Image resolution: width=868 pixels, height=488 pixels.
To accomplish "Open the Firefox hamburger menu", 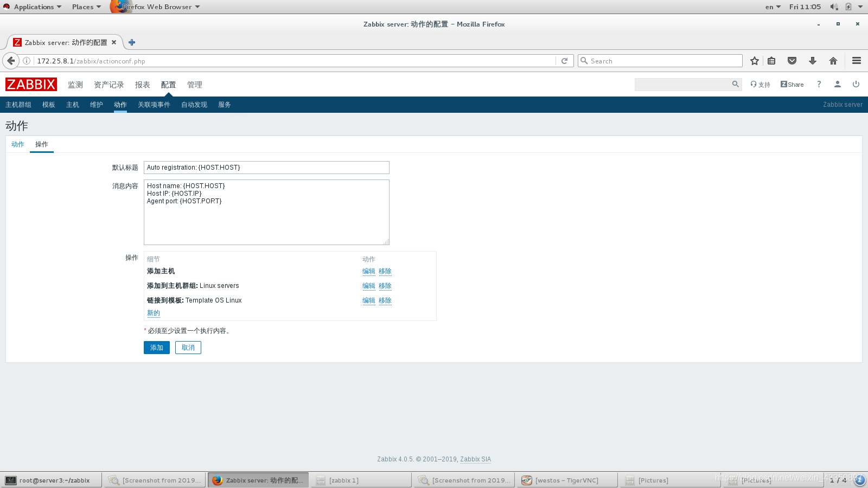I will coord(857,61).
